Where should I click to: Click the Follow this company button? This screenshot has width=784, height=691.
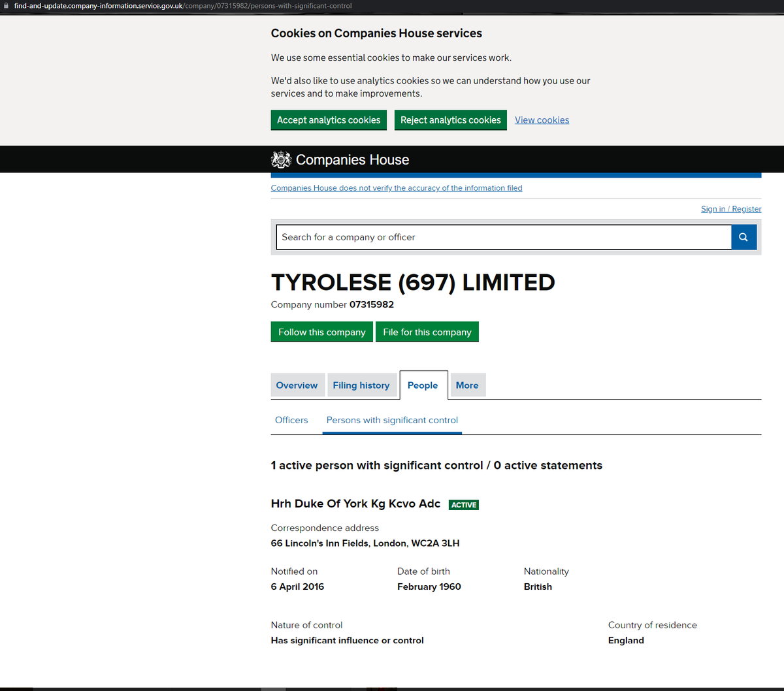[322, 332]
